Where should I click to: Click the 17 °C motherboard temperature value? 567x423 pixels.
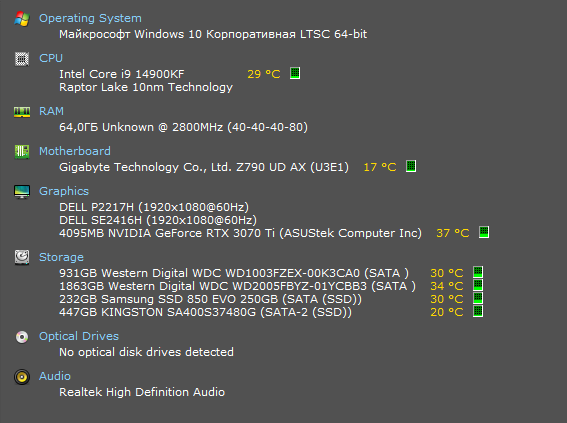point(380,167)
